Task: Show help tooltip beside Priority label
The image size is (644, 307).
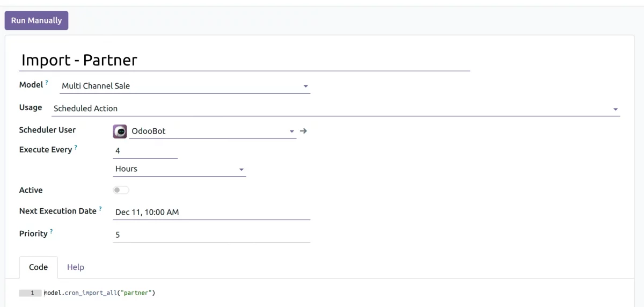Action: pos(52,231)
